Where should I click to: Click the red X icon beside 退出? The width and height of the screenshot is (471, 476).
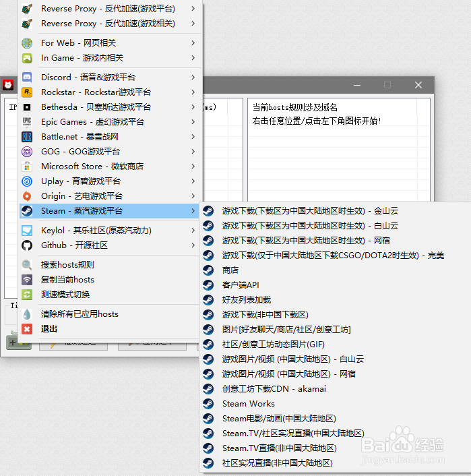point(27,329)
